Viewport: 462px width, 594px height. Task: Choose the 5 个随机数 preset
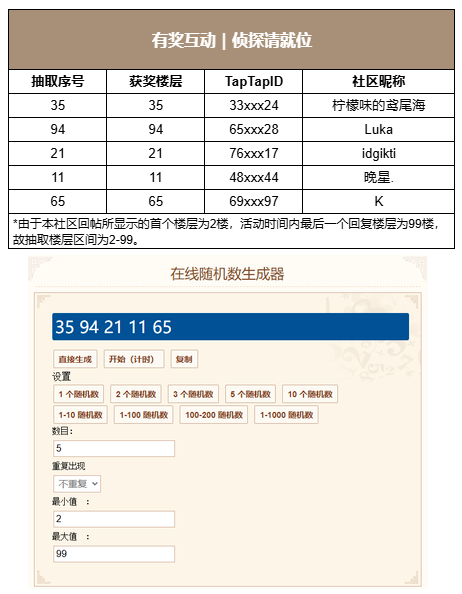pyautogui.click(x=250, y=394)
